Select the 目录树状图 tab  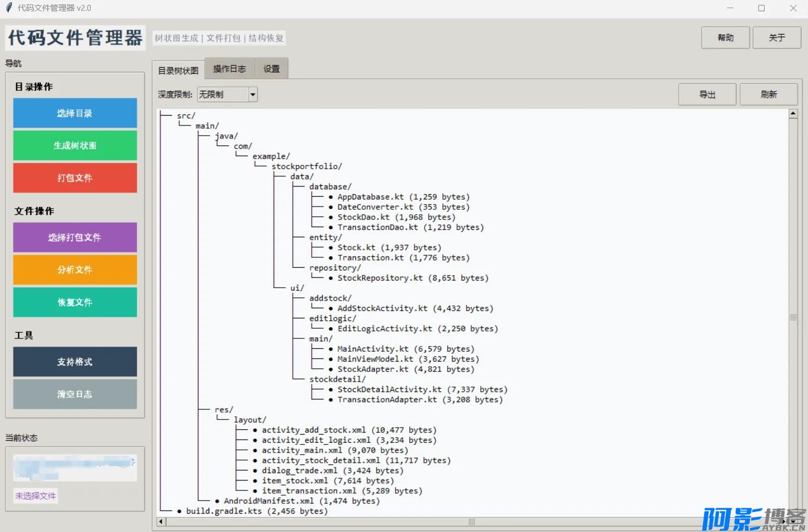click(x=178, y=71)
